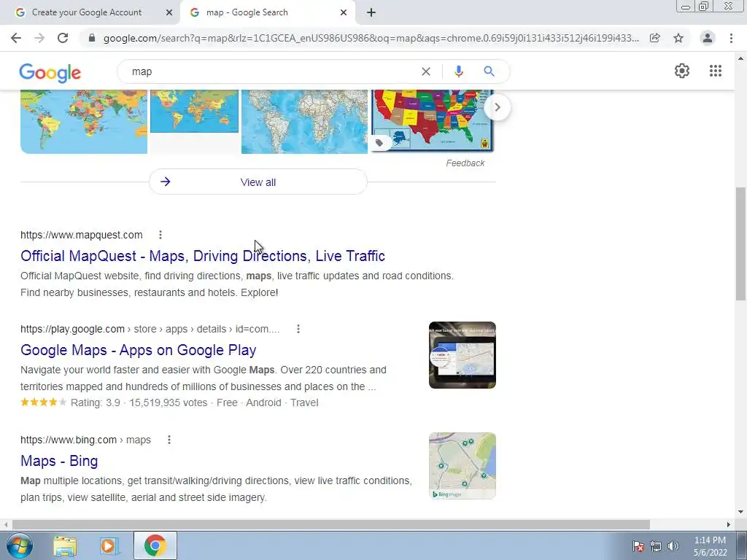Bookmark this page with the star icon
This screenshot has width=747, height=560.
678,38
